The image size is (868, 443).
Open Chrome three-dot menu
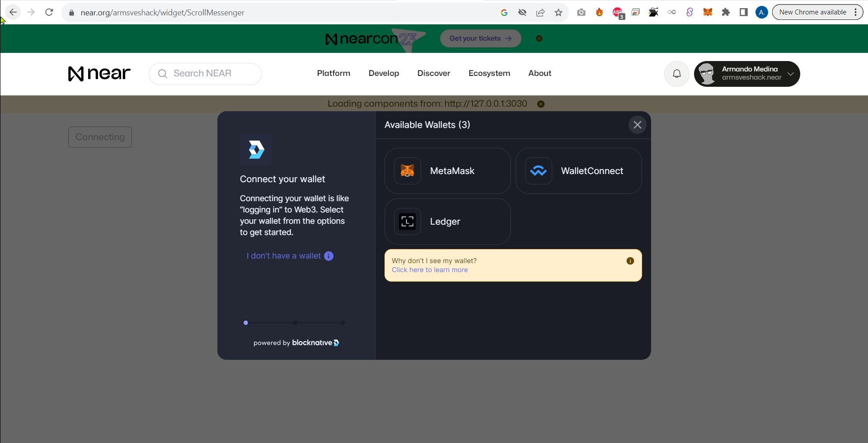click(x=856, y=12)
